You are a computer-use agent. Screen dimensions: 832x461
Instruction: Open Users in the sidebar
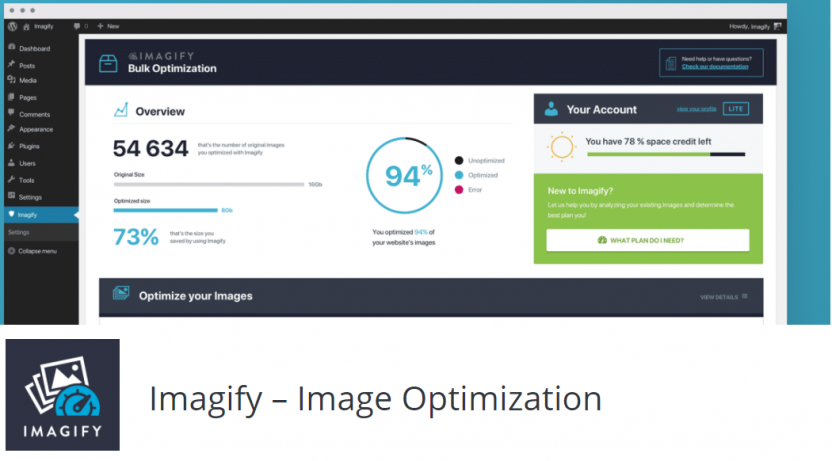[x=27, y=163]
